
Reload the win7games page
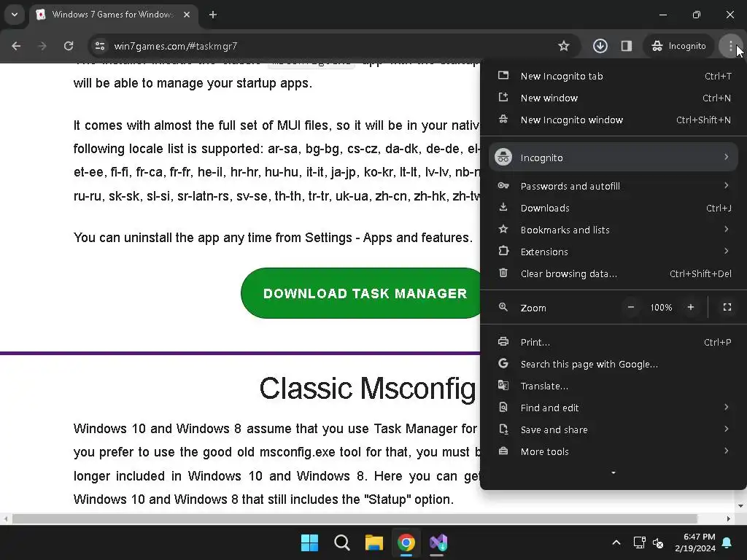(x=69, y=46)
